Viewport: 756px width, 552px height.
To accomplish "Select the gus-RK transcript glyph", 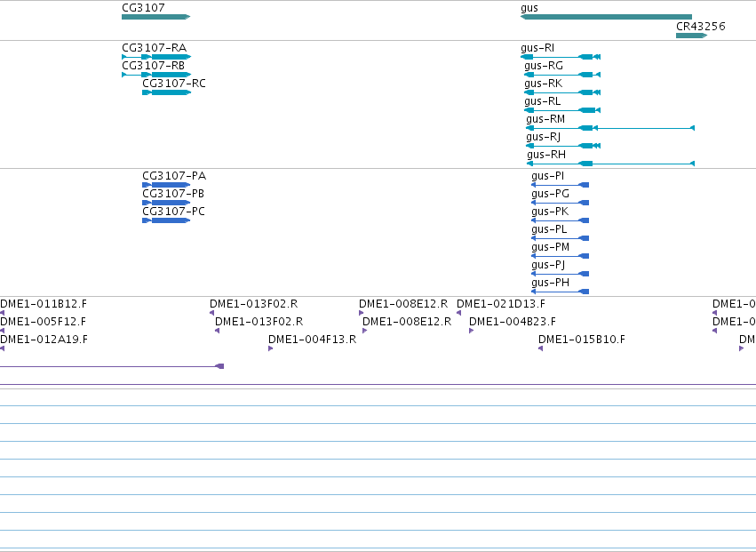I will pyautogui.click(x=562, y=92).
